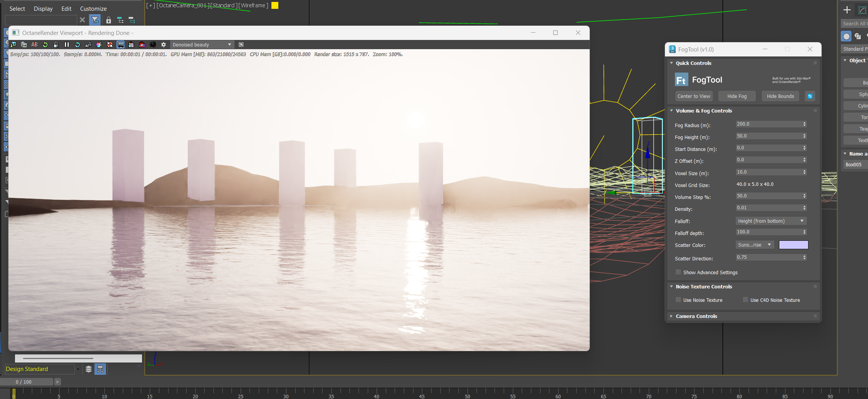
Task: Click the Box005 object name field
Action: pyautogui.click(x=856, y=164)
